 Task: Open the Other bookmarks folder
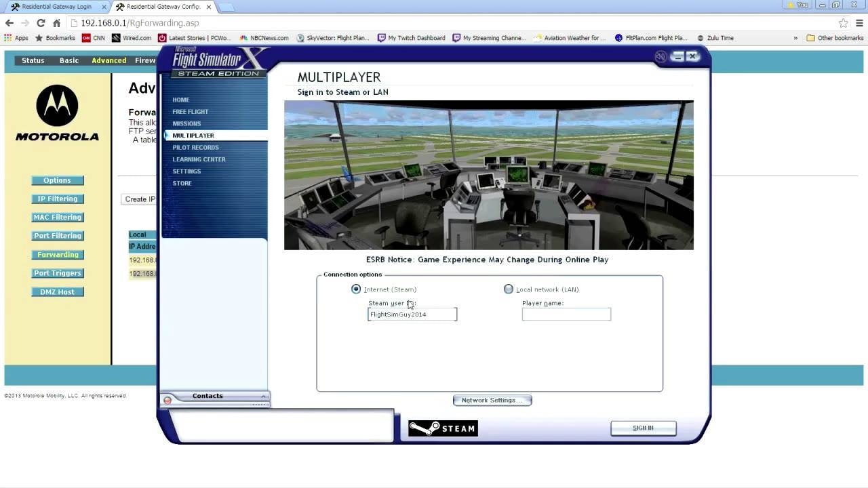835,38
